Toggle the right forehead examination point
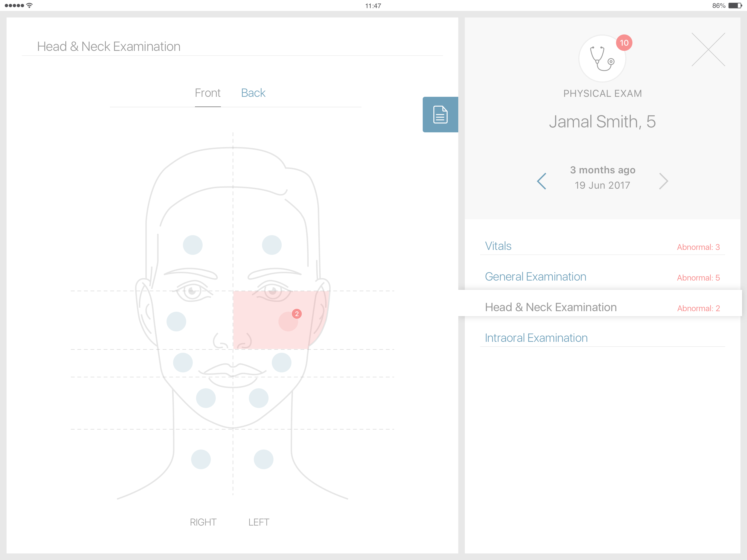Image resolution: width=747 pixels, height=560 pixels. click(192, 245)
